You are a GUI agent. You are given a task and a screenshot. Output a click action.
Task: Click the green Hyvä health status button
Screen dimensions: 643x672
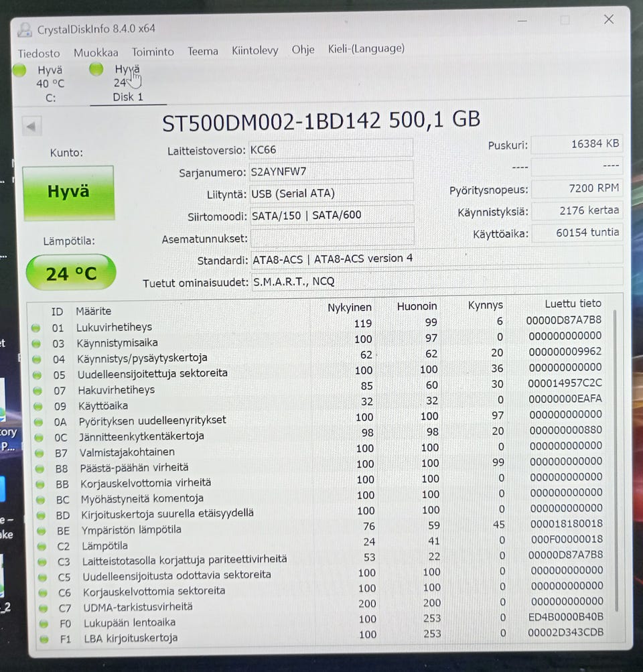[x=68, y=192]
